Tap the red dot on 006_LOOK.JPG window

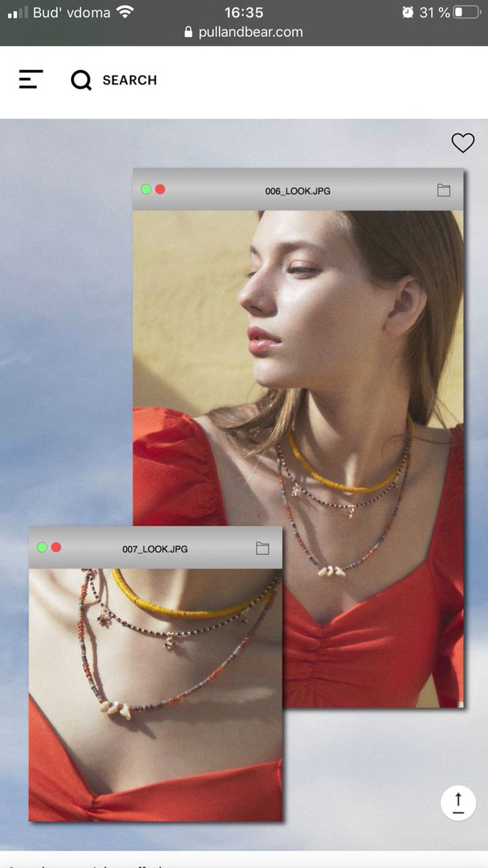tap(160, 189)
